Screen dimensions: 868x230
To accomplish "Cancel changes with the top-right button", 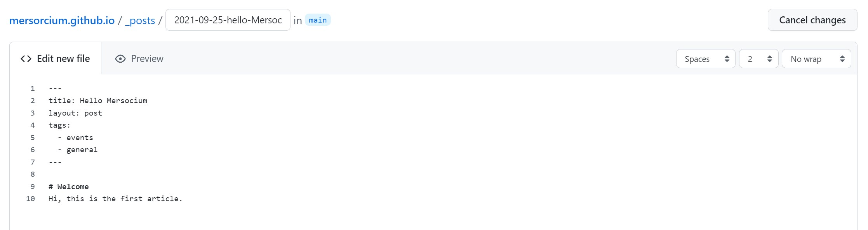I will (812, 20).
